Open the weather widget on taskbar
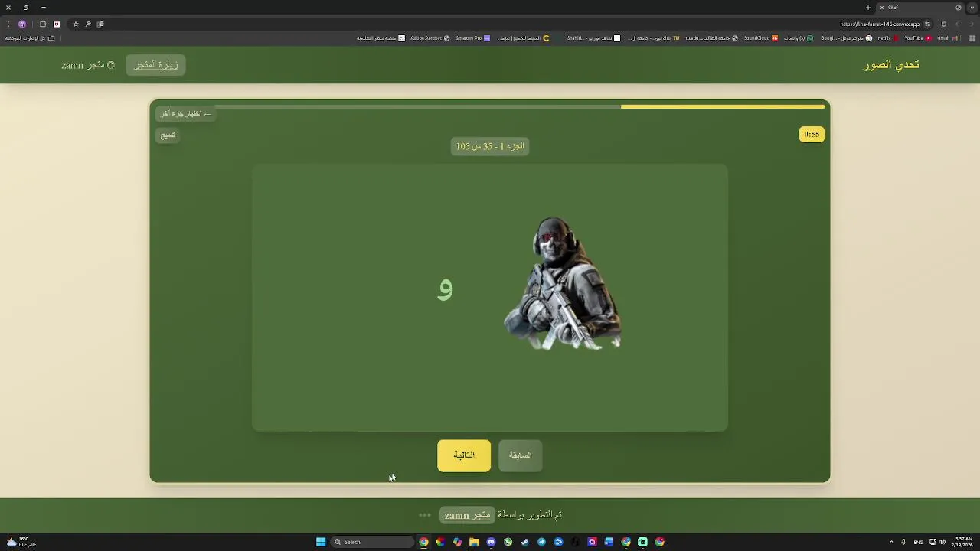The width and height of the screenshot is (980, 551). [21, 542]
